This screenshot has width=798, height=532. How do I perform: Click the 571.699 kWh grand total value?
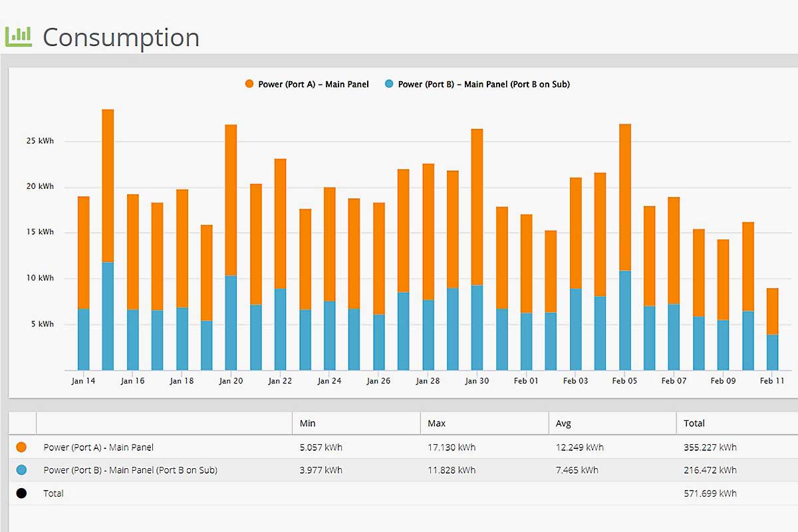click(710, 493)
